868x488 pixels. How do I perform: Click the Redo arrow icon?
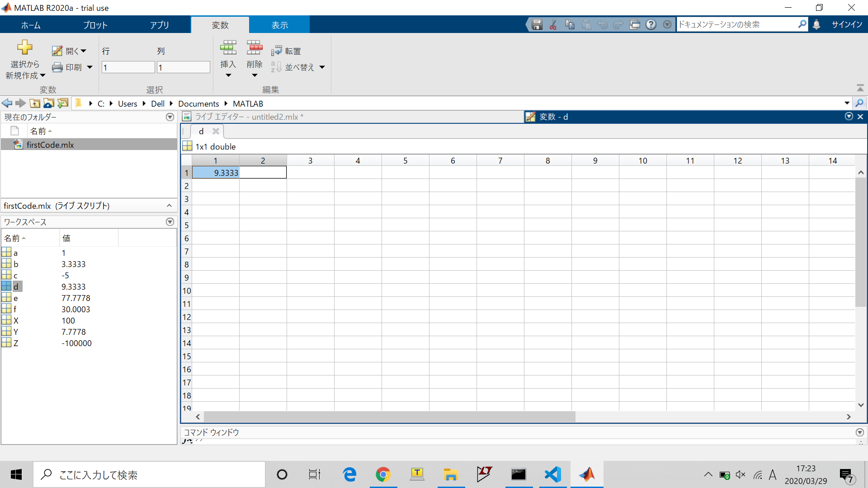(x=618, y=24)
